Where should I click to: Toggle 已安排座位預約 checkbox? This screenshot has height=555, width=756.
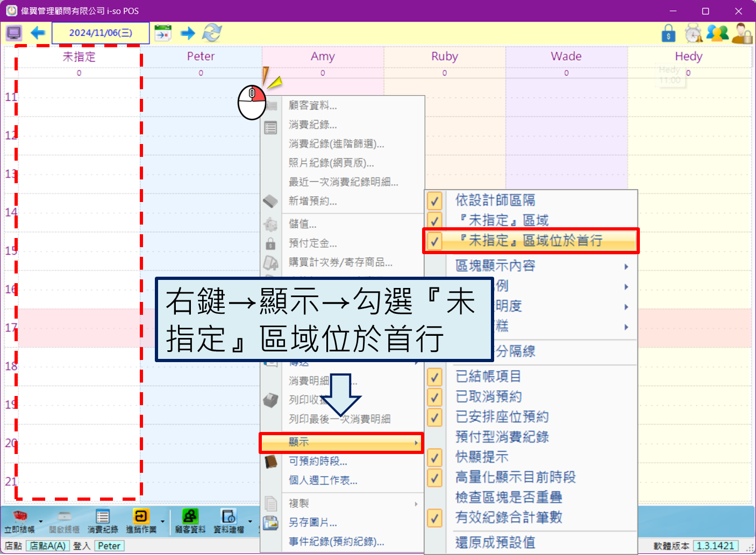[434, 417]
